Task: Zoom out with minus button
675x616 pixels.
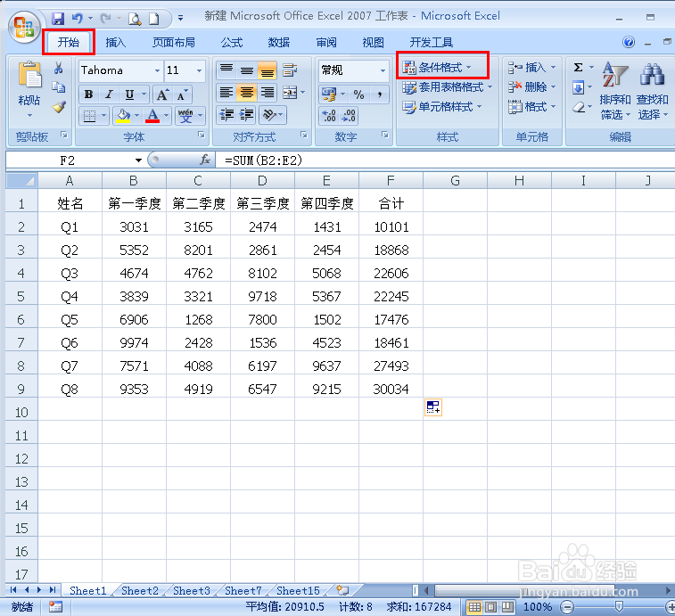Action: [567, 607]
